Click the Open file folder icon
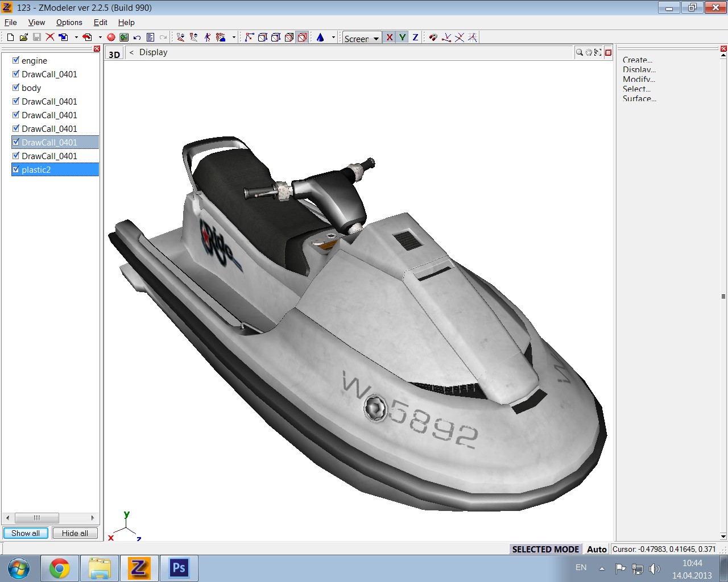Viewport: 728px width, 582px height. pyautogui.click(x=23, y=38)
